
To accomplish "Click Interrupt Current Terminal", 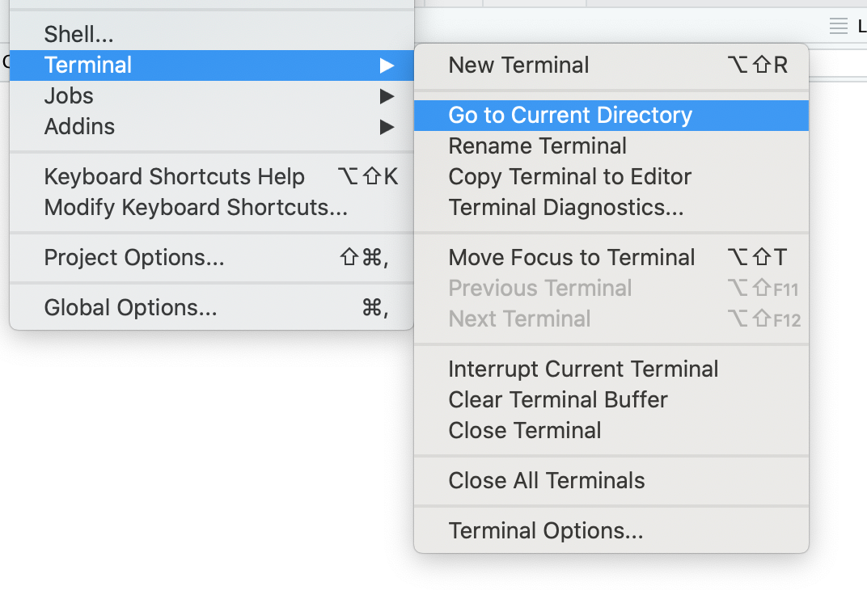I will (x=583, y=369).
